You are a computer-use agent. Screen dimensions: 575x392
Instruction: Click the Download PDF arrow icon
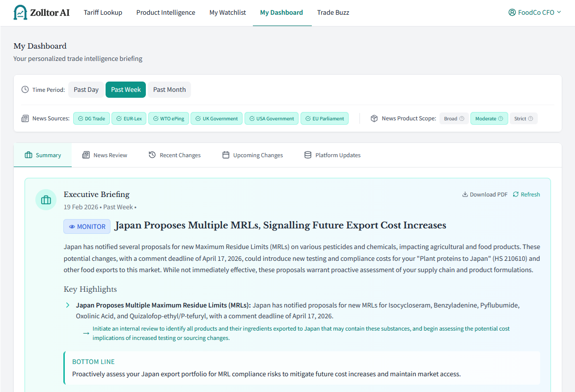click(465, 195)
